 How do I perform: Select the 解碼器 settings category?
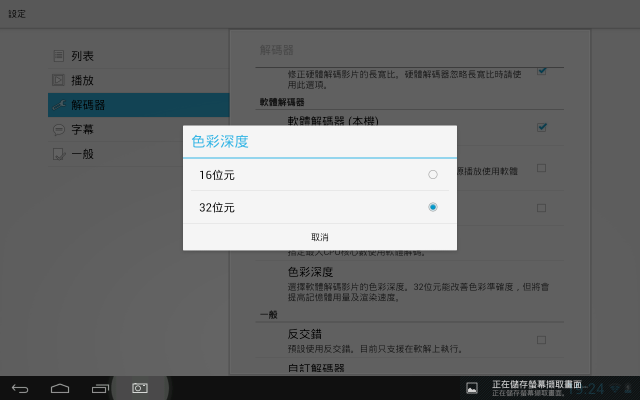tap(138, 105)
